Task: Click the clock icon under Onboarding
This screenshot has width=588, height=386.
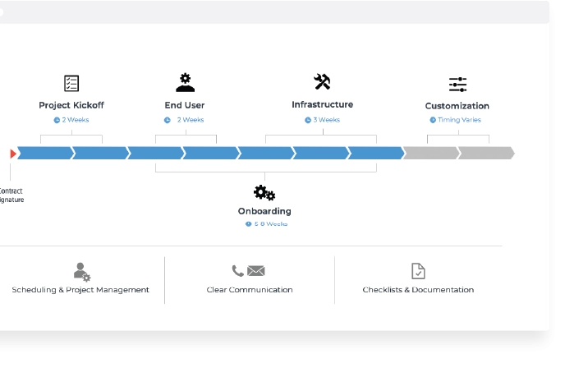Action: click(x=248, y=224)
